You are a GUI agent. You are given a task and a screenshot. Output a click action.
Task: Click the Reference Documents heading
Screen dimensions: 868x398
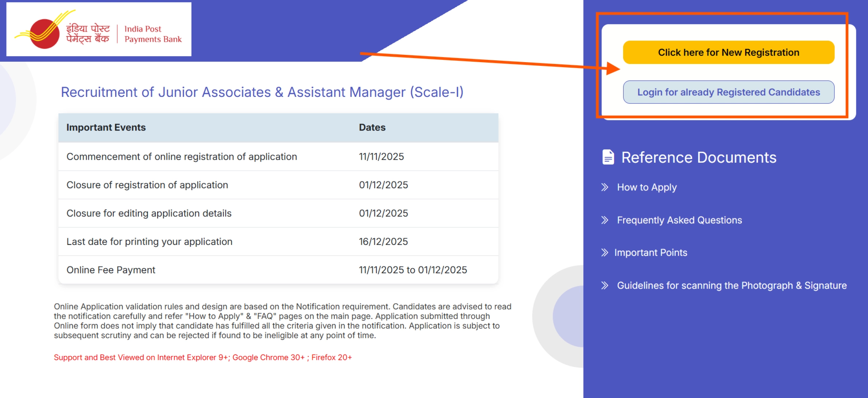point(699,157)
